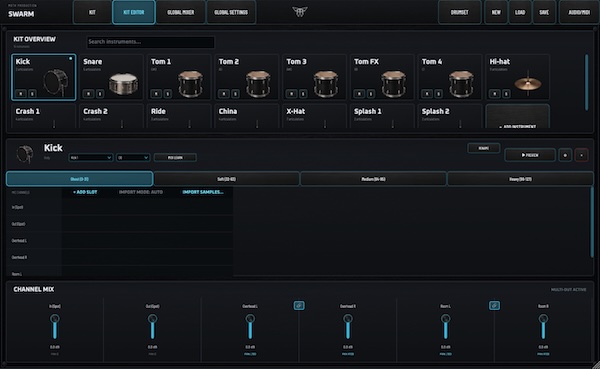Click the Load button

[520, 12]
